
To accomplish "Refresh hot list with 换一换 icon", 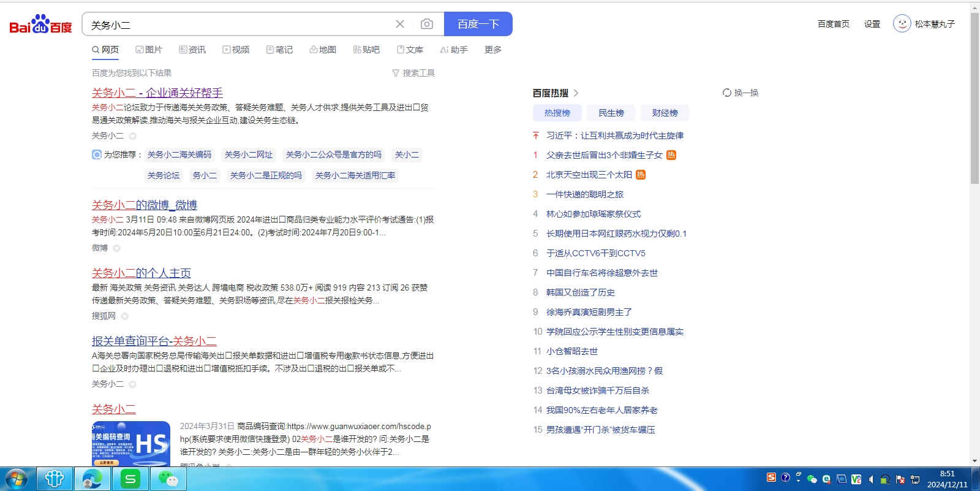I will coord(726,93).
